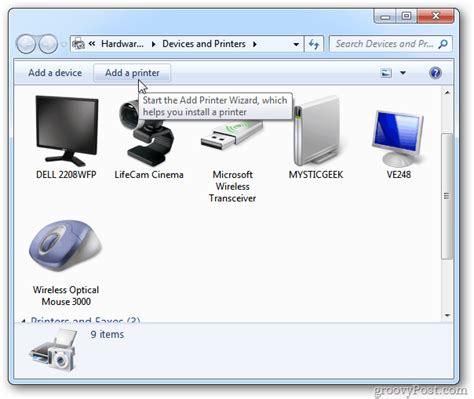This screenshot has height=399, width=474.
Task: Close the Devices and Printers window
Action: (435, 16)
